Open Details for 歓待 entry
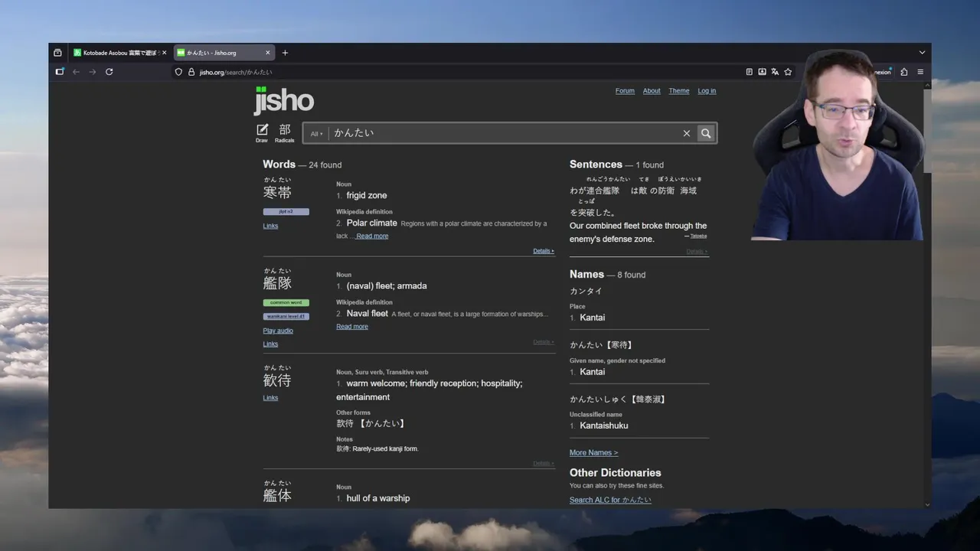 pyautogui.click(x=544, y=464)
